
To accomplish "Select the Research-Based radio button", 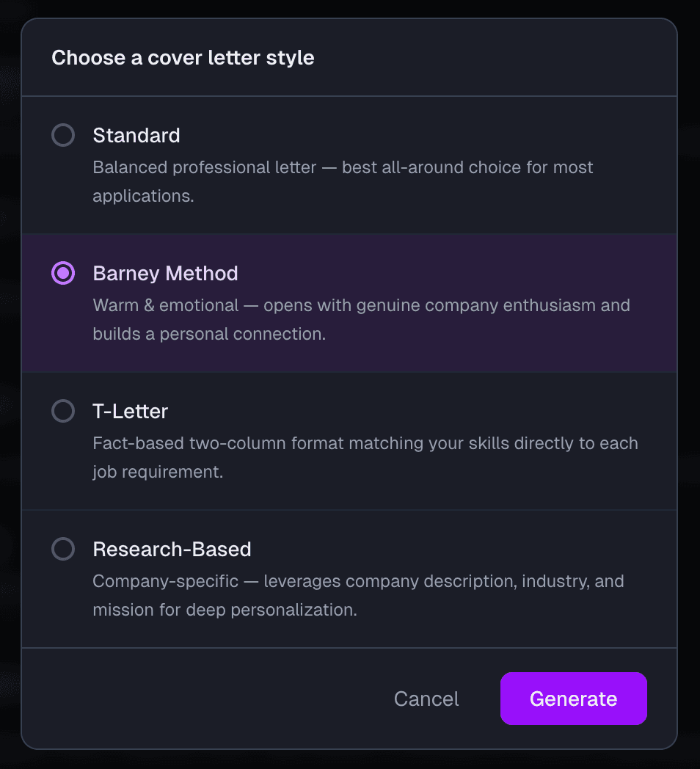I will (x=63, y=549).
